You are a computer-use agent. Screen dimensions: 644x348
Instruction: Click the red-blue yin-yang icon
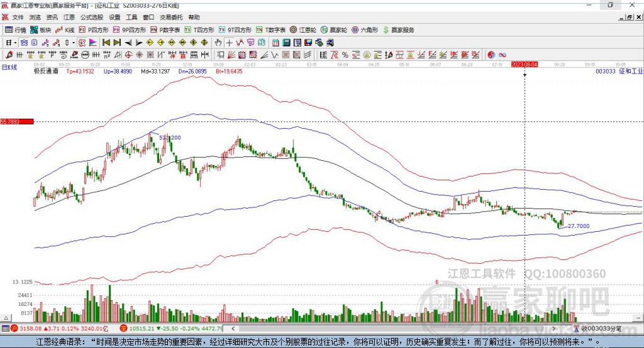[x=491, y=55]
